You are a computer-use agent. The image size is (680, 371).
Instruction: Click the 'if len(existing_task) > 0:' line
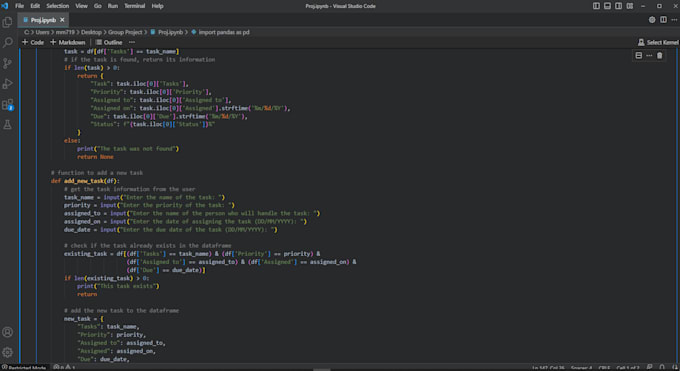[x=106, y=278]
